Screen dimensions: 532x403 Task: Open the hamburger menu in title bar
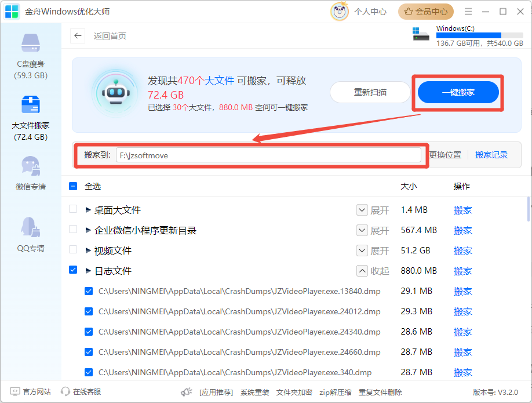(x=468, y=12)
